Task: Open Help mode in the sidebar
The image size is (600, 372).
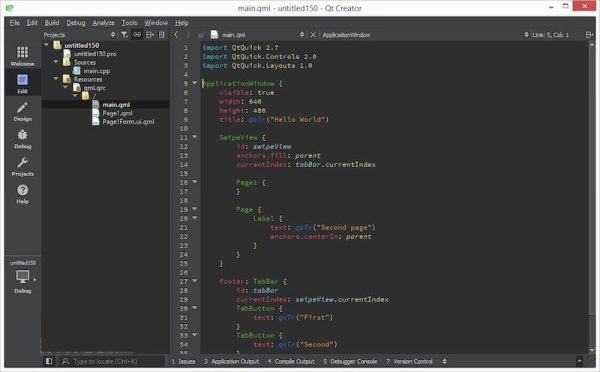Action: pyautogui.click(x=22, y=194)
